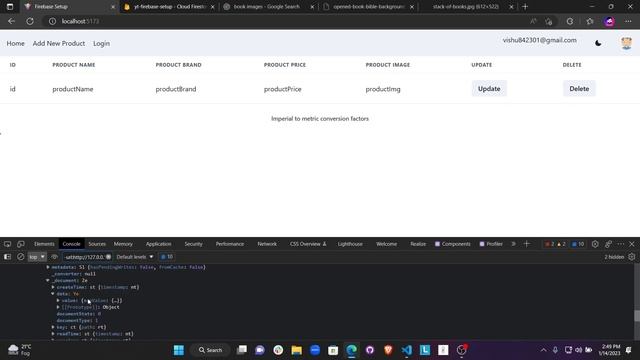
Task: Open the Brave browser from the taskbar
Action: (388, 350)
